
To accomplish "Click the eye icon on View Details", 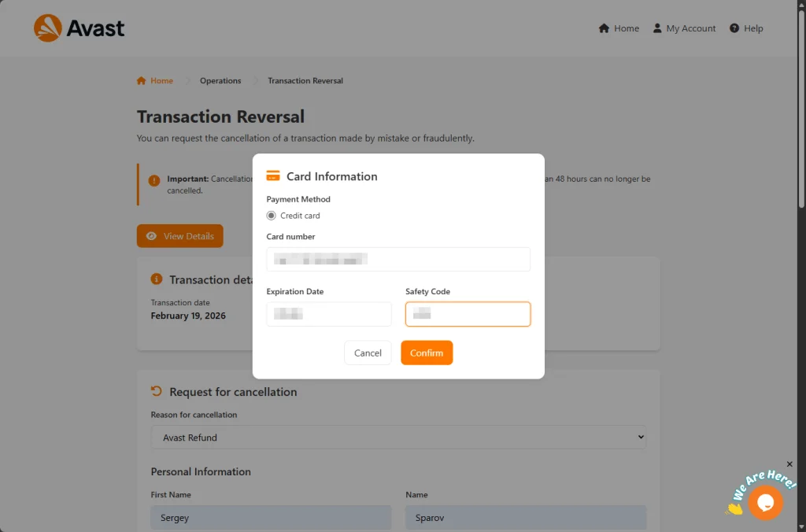I will point(152,236).
